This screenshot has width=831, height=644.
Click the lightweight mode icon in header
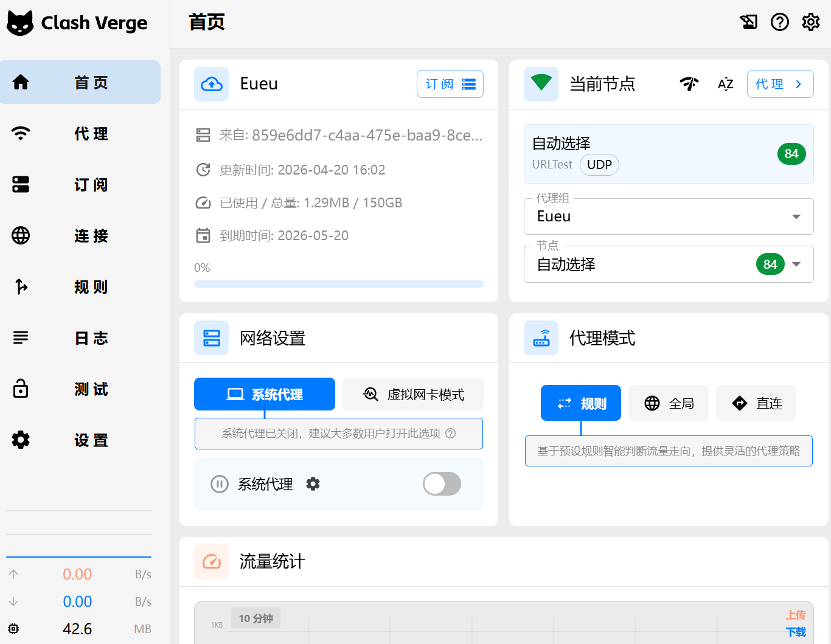coord(748,23)
